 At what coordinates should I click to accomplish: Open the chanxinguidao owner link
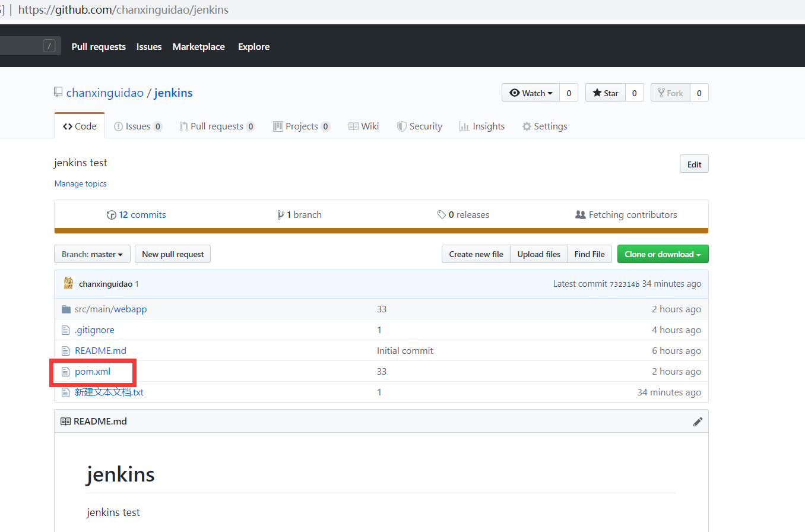(x=105, y=93)
